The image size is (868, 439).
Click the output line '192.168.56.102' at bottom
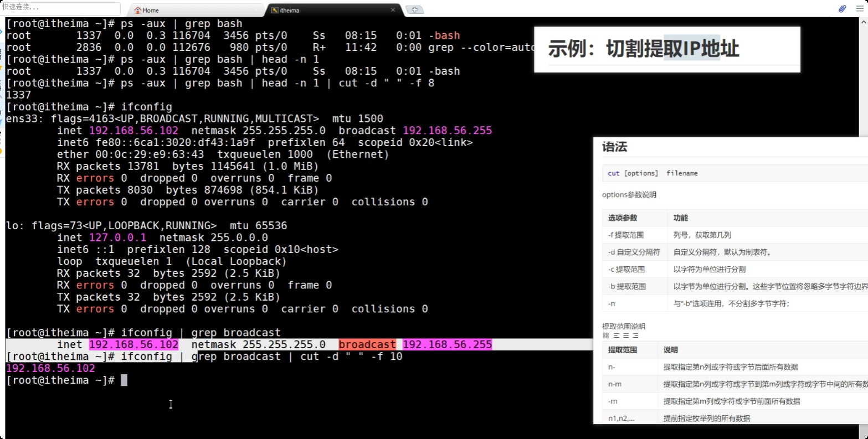coord(50,368)
